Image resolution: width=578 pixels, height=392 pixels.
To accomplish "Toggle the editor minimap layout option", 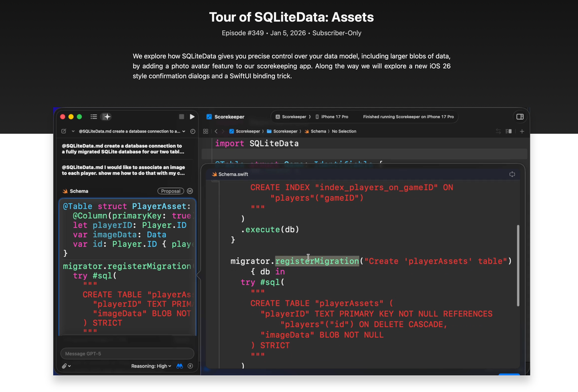I will click(509, 131).
